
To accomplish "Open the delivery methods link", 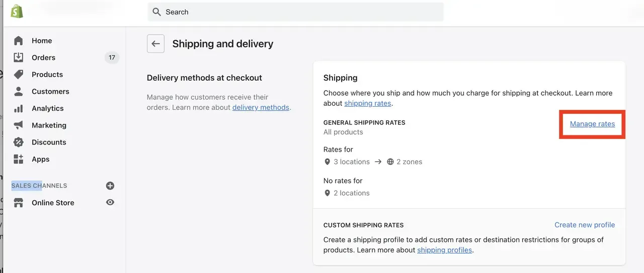I will [261, 107].
